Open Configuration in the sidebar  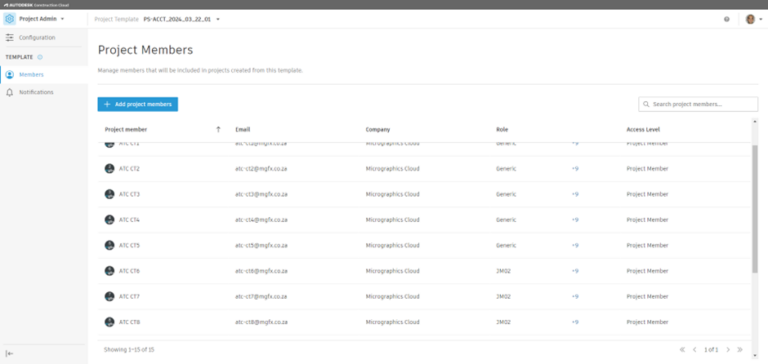coord(44,38)
